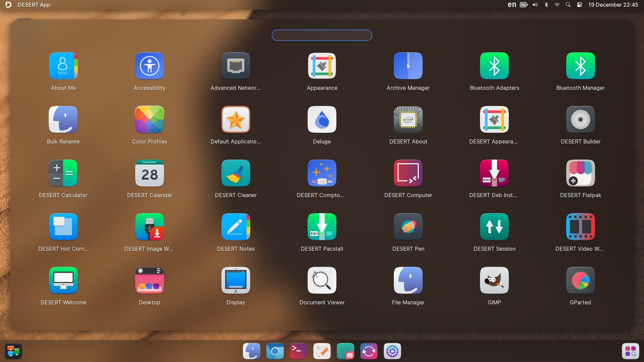This screenshot has width=644, height=362.
Task: Launch Archive Manager
Action: click(408, 66)
